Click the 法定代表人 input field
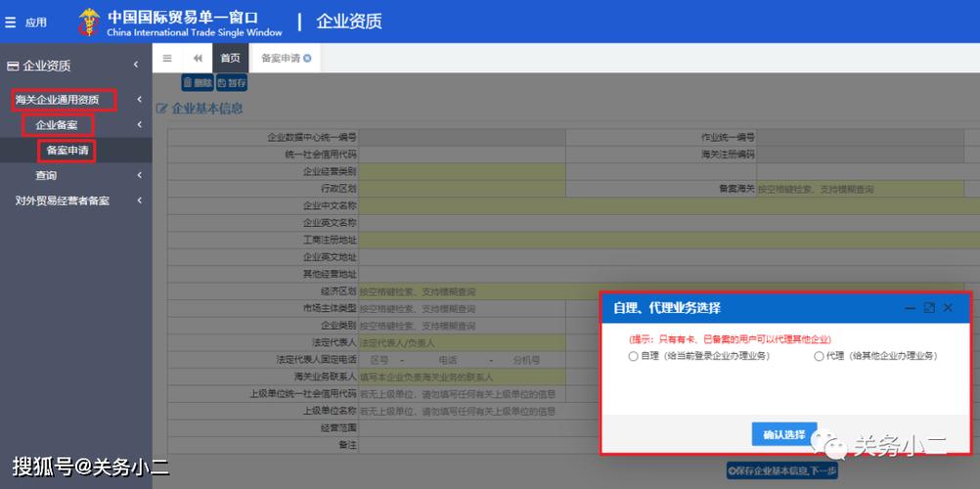 point(462,342)
